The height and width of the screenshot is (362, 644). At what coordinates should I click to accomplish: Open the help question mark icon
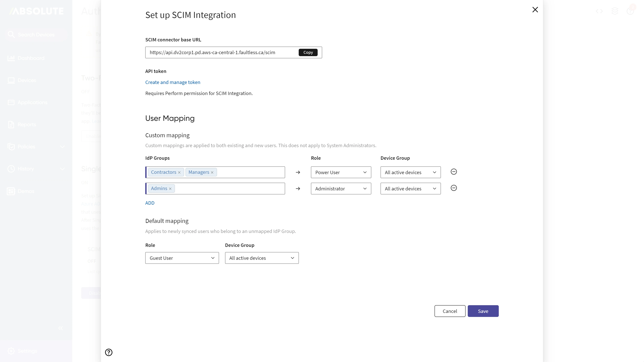click(x=109, y=352)
